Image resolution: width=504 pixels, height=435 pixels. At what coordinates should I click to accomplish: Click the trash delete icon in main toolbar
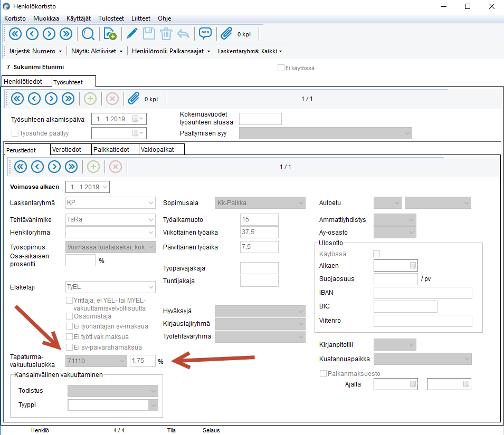pos(166,34)
